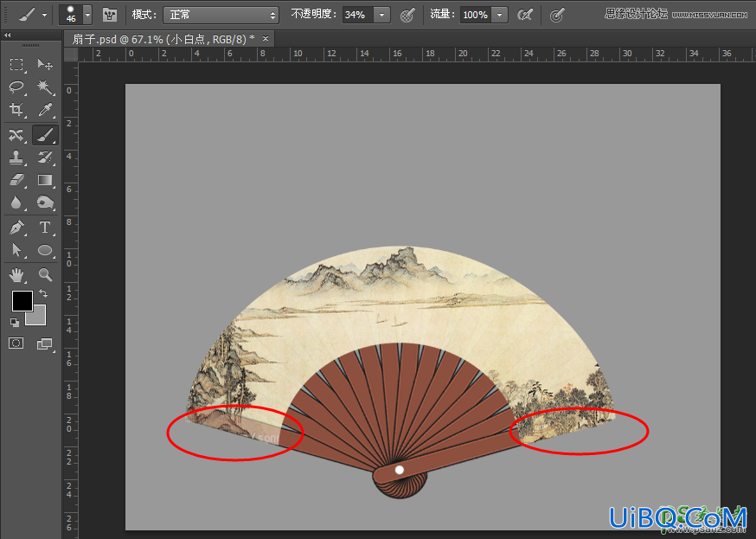Image resolution: width=756 pixels, height=539 pixels.
Task: Select the Eyedropper tool
Action: (45, 110)
